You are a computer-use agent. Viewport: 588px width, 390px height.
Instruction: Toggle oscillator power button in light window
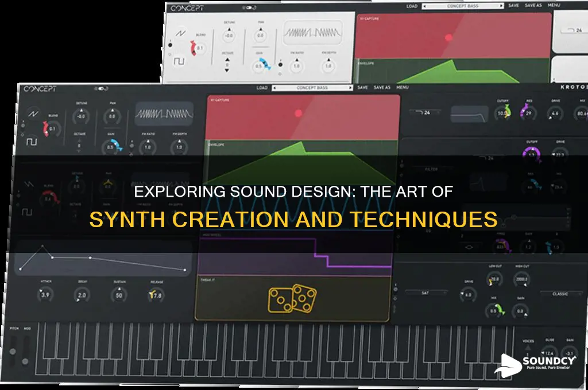[170, 45]
